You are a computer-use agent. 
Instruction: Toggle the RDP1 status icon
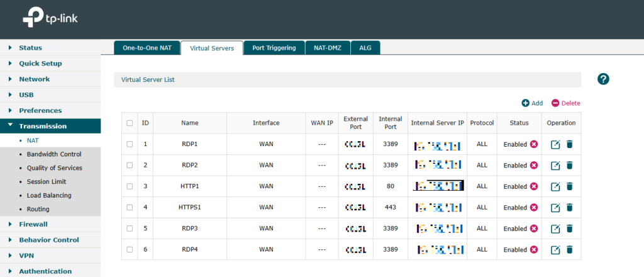[x=534, y=144]
